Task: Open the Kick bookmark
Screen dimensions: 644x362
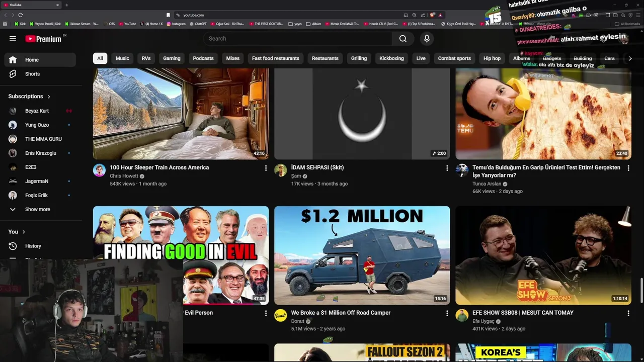Action: [x=20, y=24]
